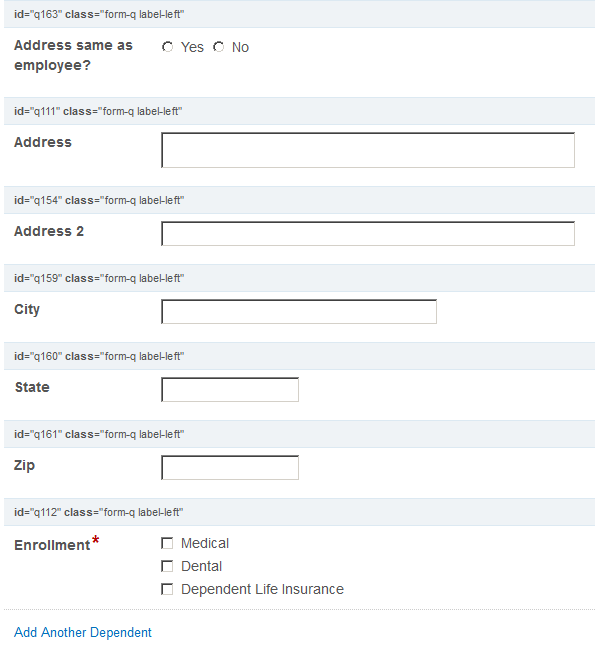The height and width of the screenshot is (650, 595).
Task: Select Yes for address same as employee
Action: [168, 47]
